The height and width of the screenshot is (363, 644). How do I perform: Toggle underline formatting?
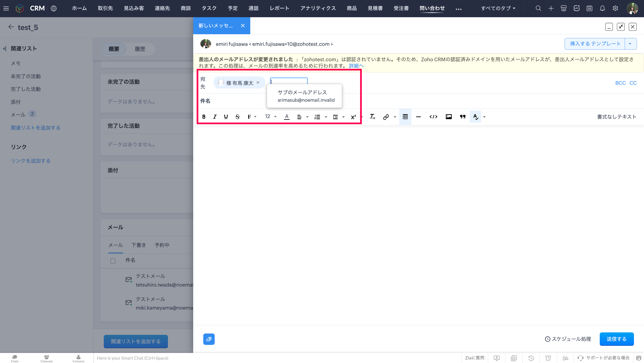coord(226,117)
